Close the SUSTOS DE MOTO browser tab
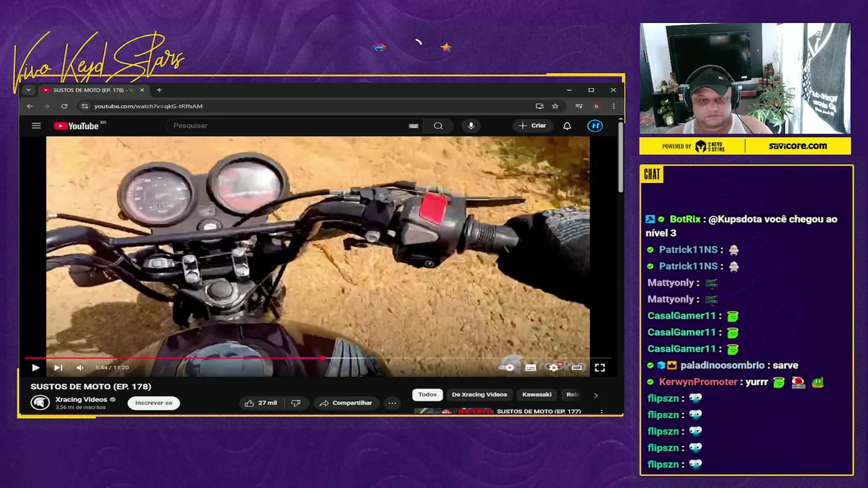The height and width of the screenshot is (488, 868). click(142, 90)
